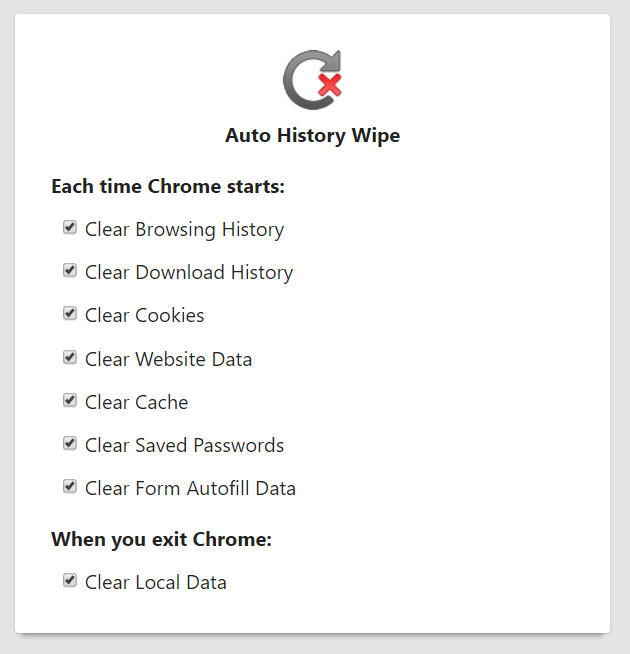Select the "Clear Download History" label text
The image size is (630, 654).
189,273
